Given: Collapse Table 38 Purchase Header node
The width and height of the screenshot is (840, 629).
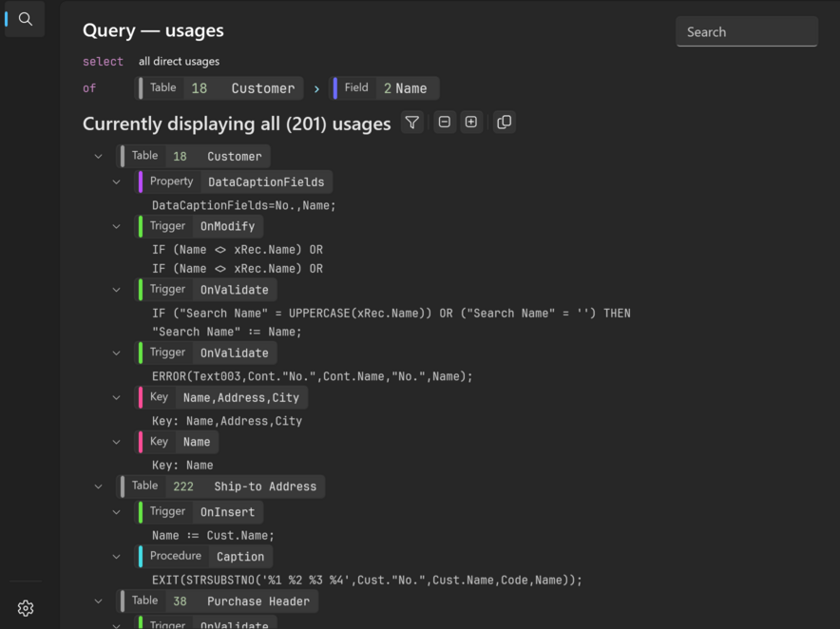Looking at the screenshot, I should (98, 601).
